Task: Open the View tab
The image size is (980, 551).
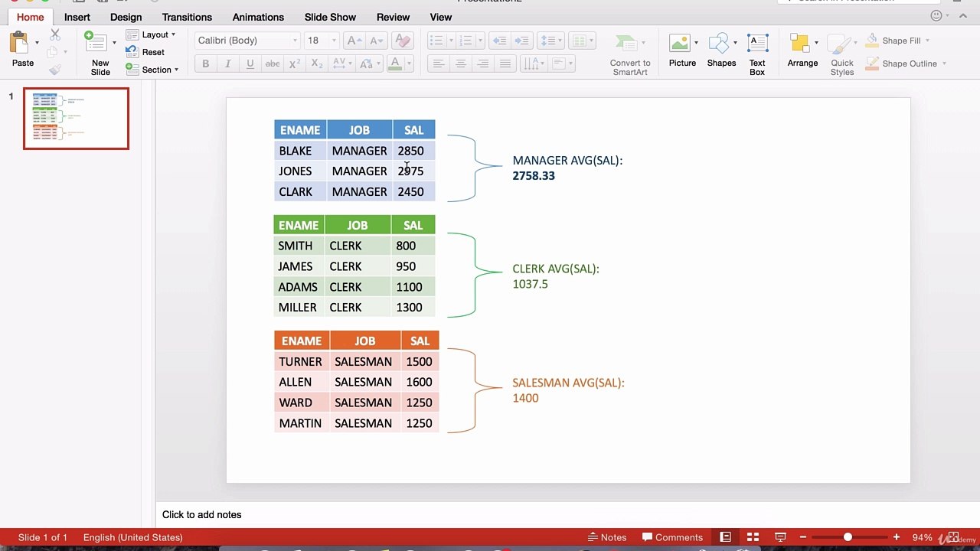Action: point(440,17)
